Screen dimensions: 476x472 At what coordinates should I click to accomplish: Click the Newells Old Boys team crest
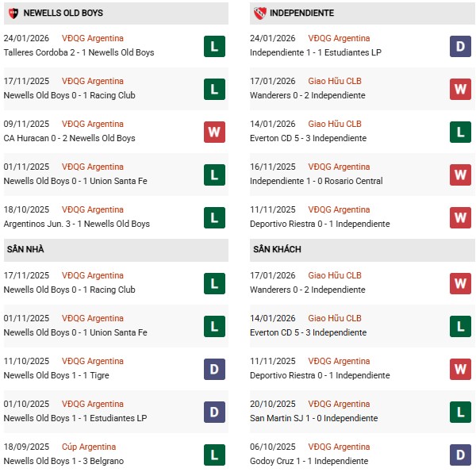tap(13, 13)
